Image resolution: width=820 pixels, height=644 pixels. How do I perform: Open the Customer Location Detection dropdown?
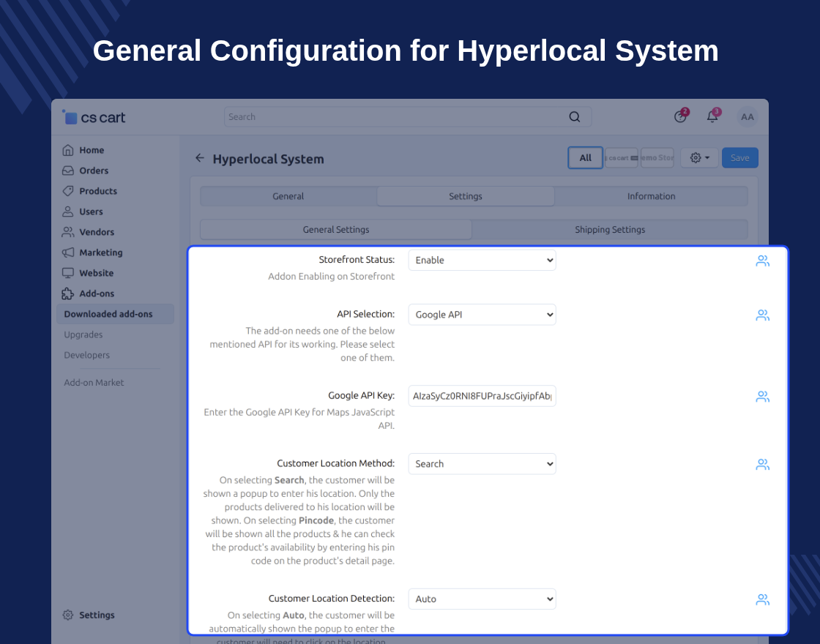click(x=482, y=599)
